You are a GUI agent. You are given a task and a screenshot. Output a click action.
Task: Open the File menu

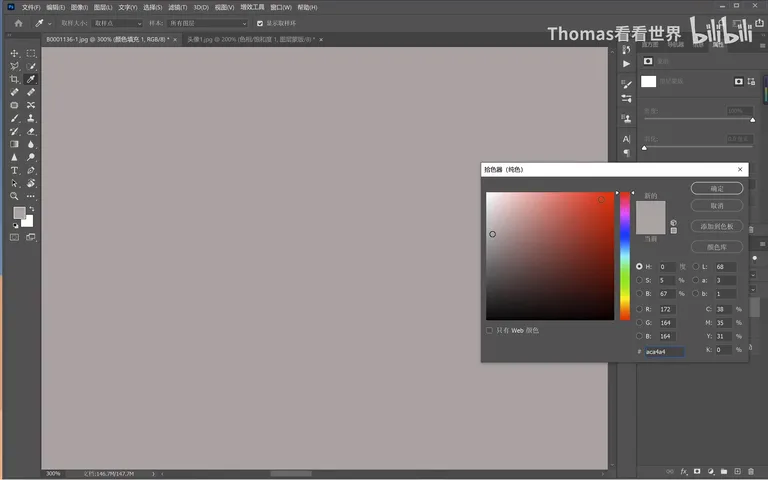31,7
